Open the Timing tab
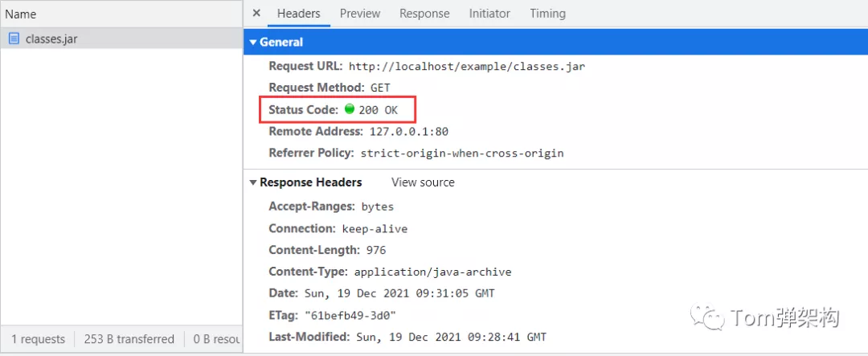This screenshot has height=356, width=868. 547,14
